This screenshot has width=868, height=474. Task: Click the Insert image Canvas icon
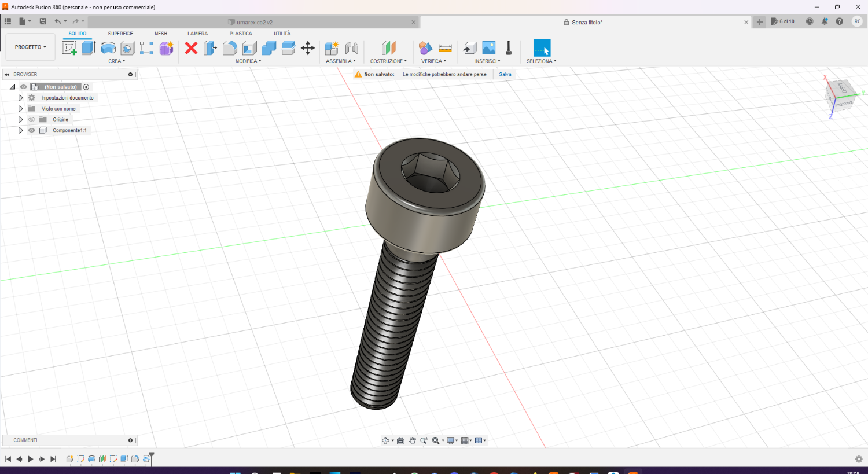tap(489, 48)
